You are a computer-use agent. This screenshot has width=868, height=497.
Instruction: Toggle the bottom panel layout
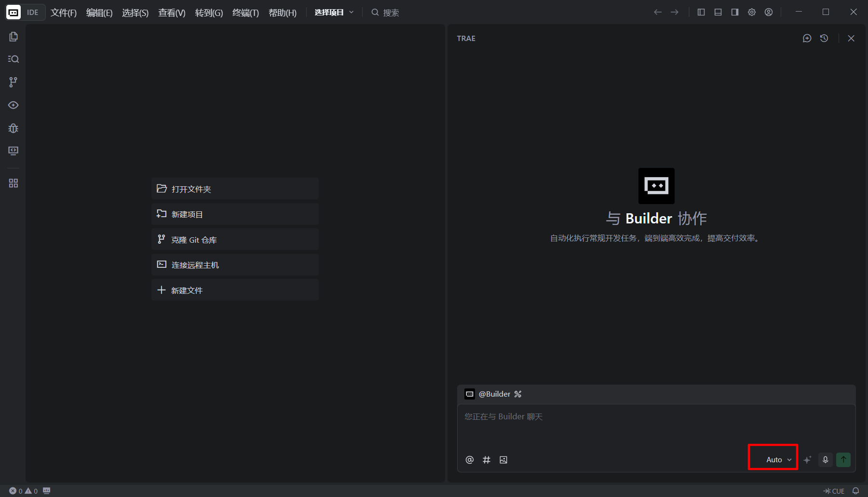(x=718, y=12)
